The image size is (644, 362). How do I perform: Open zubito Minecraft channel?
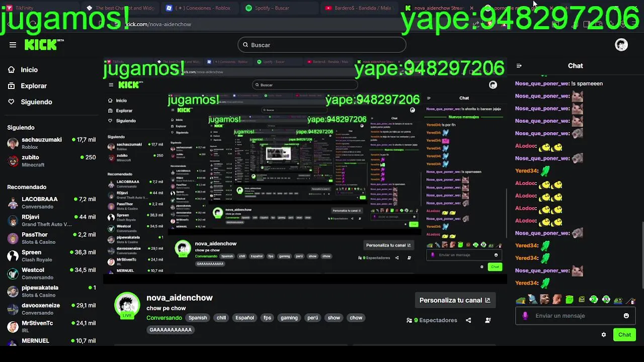click(x=51, y=161)
